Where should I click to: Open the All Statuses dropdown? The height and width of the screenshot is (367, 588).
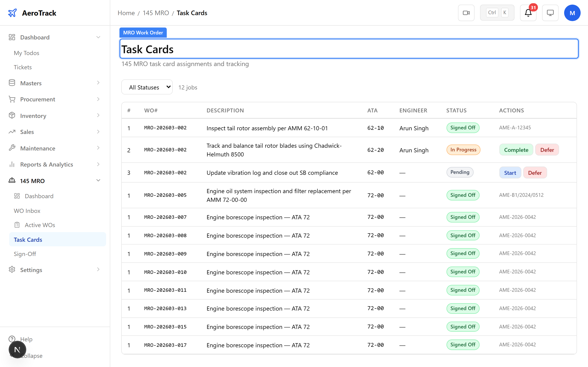pyautogui.click(x=147, y=87)
